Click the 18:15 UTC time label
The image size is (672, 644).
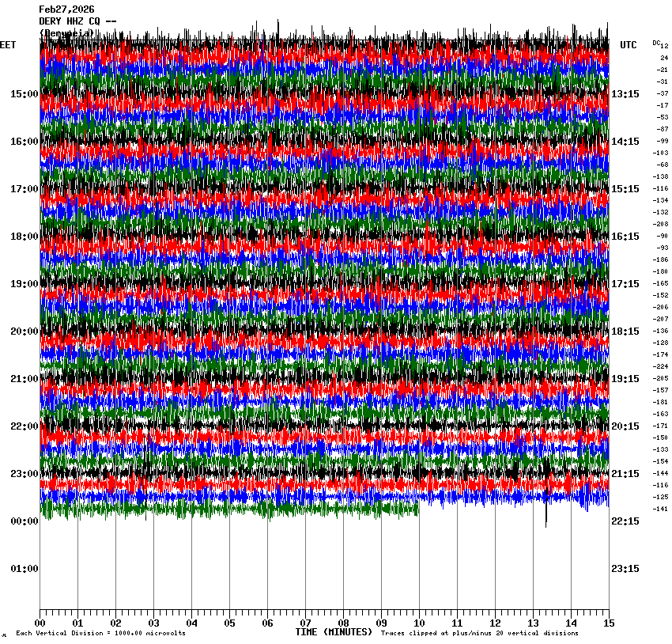coord(625,331)
